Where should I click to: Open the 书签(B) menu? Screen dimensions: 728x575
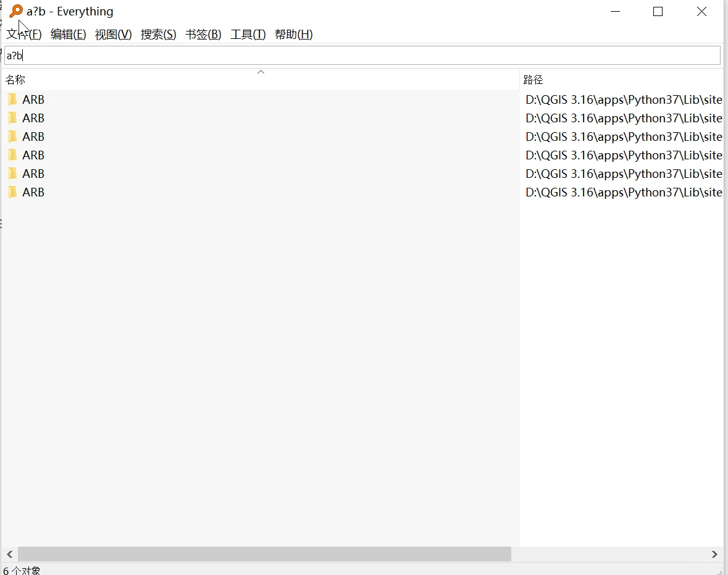pyautogui.click(x=203, y=35)
